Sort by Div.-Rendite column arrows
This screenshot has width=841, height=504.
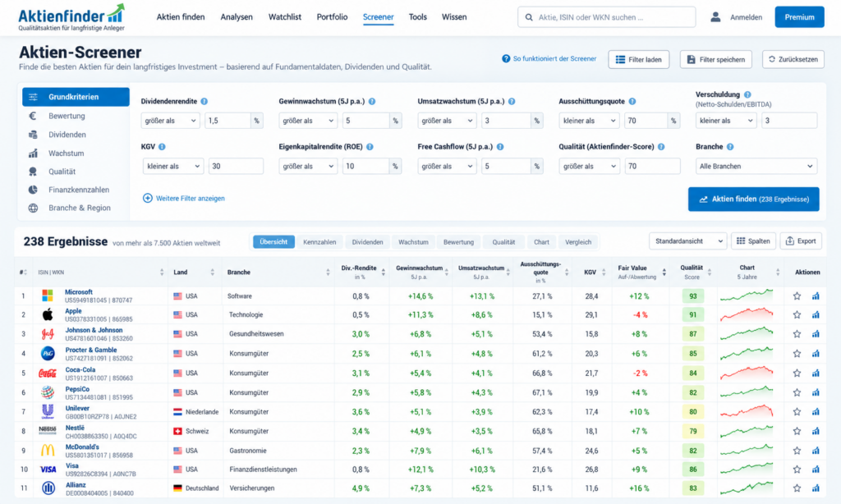[384, 273]
